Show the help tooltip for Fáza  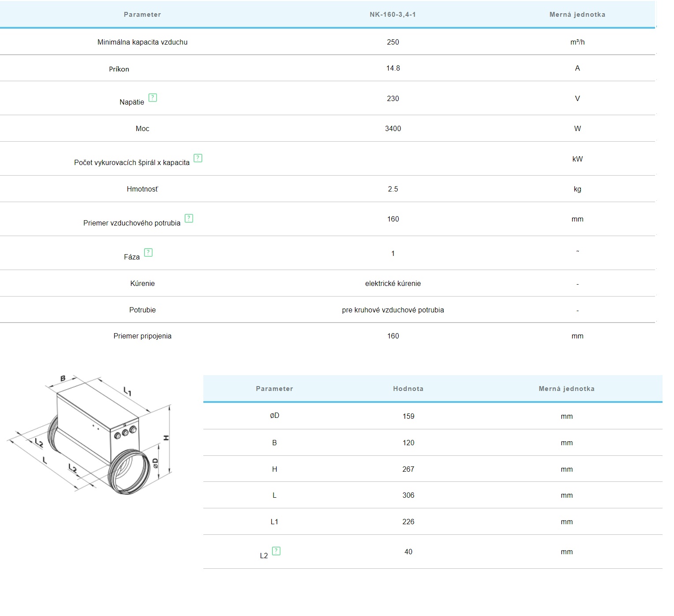(148, 252)
